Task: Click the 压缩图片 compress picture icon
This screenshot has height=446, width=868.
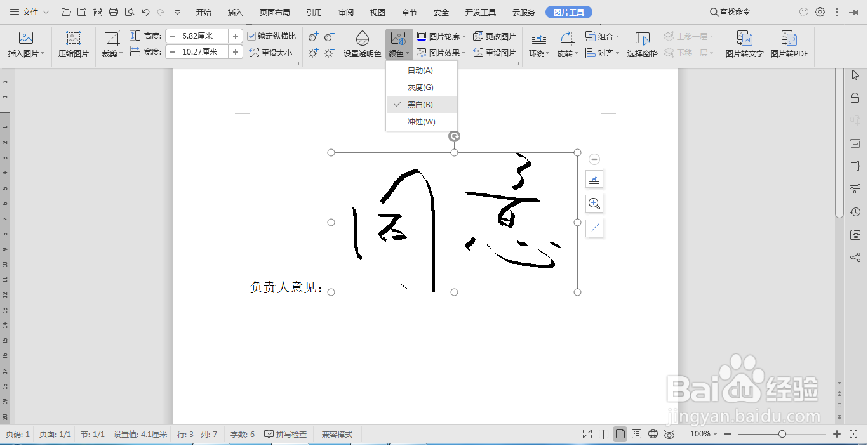Action: coord(74,44)
